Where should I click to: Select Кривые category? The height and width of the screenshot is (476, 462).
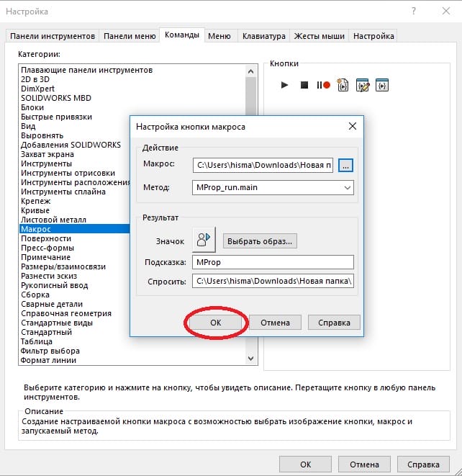tap(35, 211)
